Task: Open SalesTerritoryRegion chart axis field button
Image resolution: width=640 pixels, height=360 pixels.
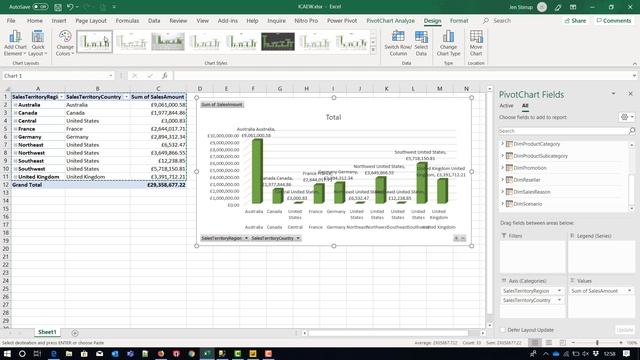Action: point(224,238)
